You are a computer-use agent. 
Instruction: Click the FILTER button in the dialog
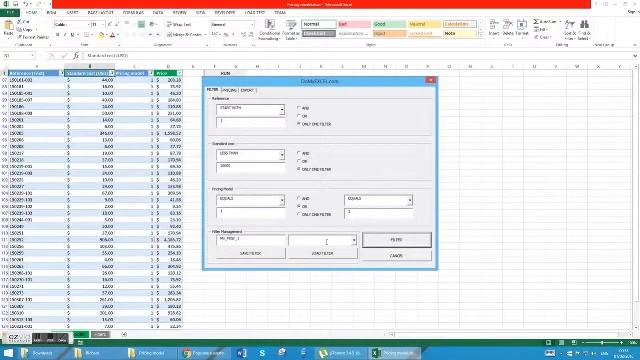396,240
